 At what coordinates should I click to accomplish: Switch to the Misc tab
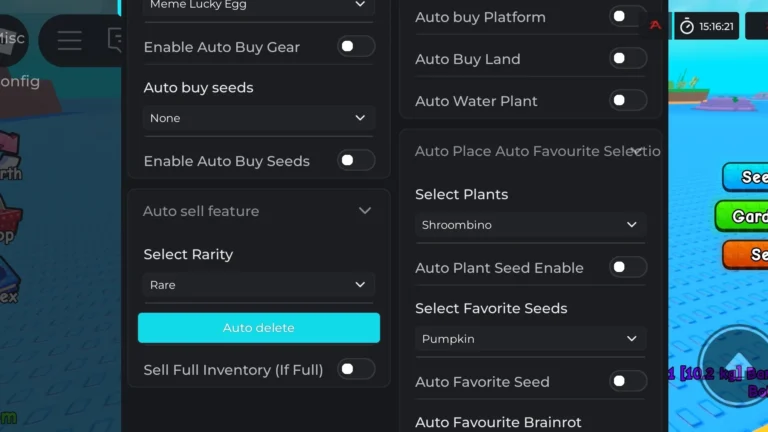click(12, 38)
